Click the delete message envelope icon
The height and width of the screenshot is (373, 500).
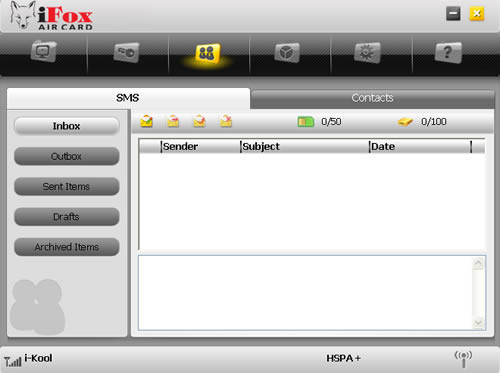tap(226, 121)
